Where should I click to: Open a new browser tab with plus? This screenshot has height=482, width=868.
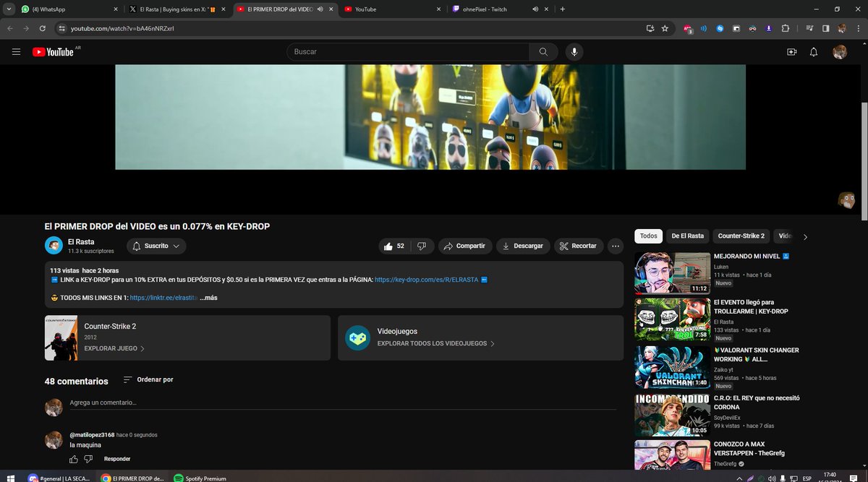[x=563, y=9]
